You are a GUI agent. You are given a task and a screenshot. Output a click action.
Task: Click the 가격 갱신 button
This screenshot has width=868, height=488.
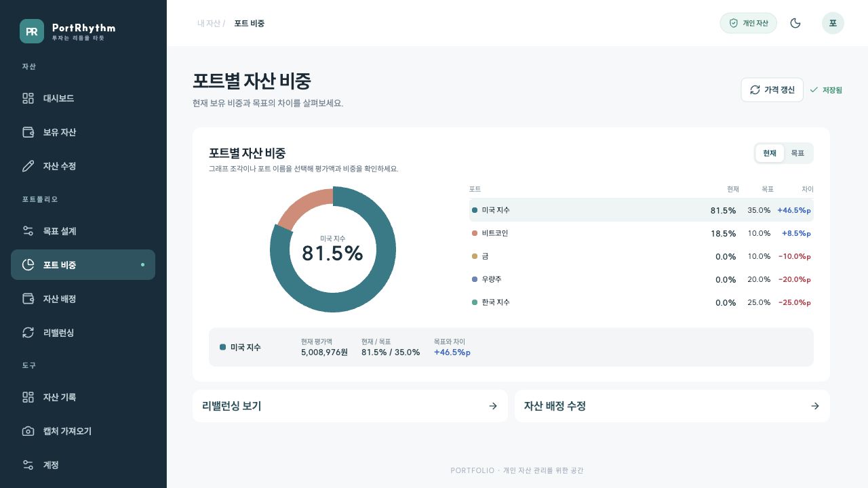[772, 89]
